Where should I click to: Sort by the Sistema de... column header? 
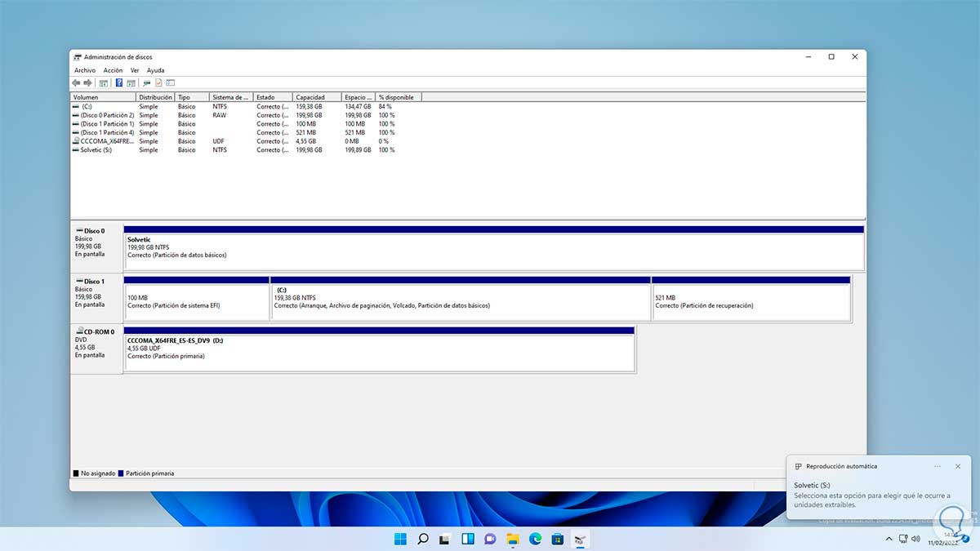232,97
